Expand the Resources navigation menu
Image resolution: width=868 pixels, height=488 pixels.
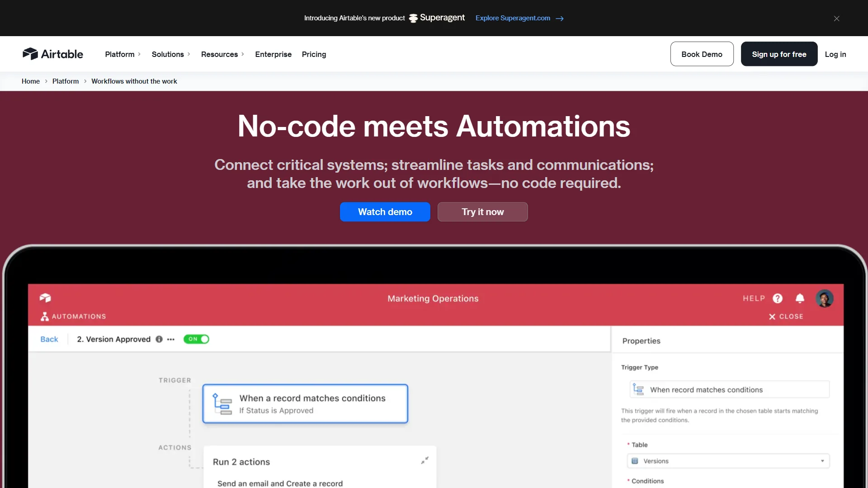click(222, 54)
